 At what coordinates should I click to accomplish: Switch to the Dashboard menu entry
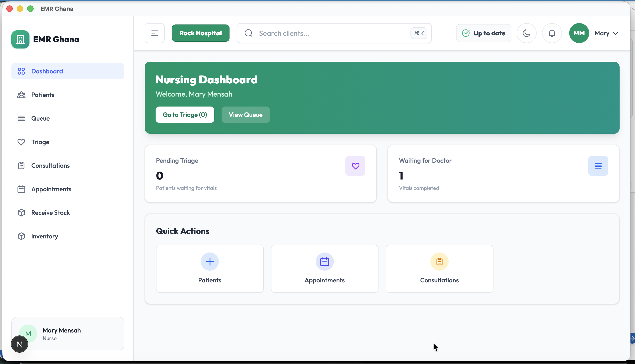point(47,71)
